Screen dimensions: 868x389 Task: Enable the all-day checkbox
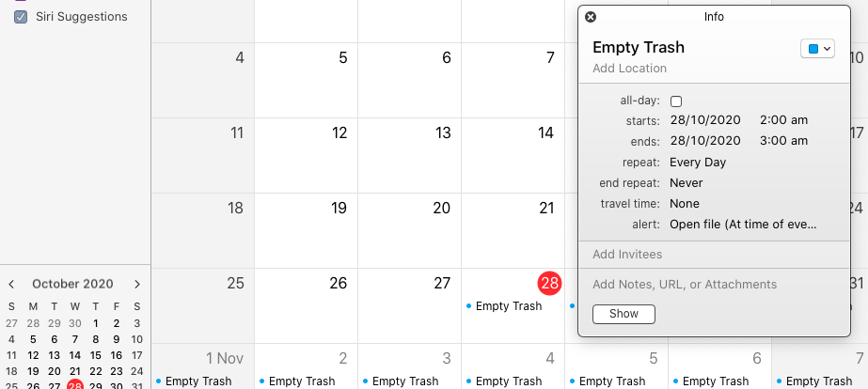click(676, 101)
